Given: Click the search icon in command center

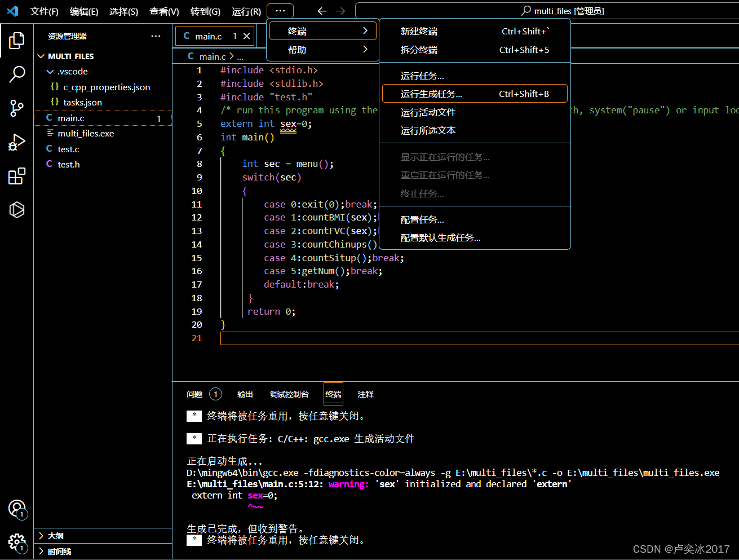Looking at the screenshot, I should coord(526,11).
